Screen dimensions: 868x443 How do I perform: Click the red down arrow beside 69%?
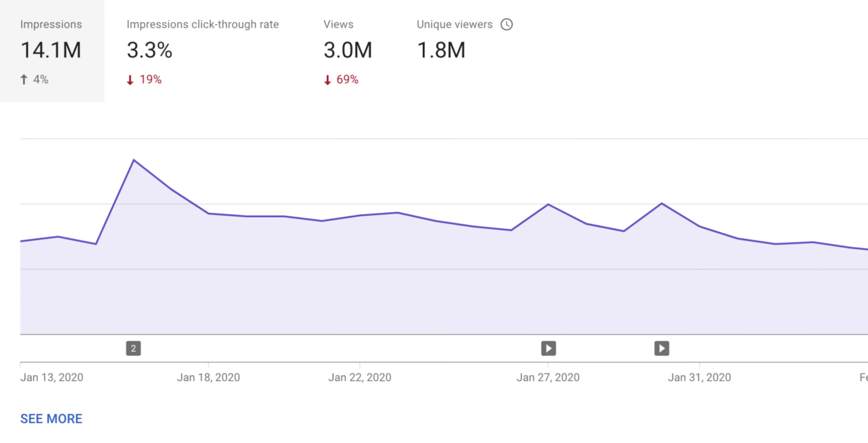(327, 80)
